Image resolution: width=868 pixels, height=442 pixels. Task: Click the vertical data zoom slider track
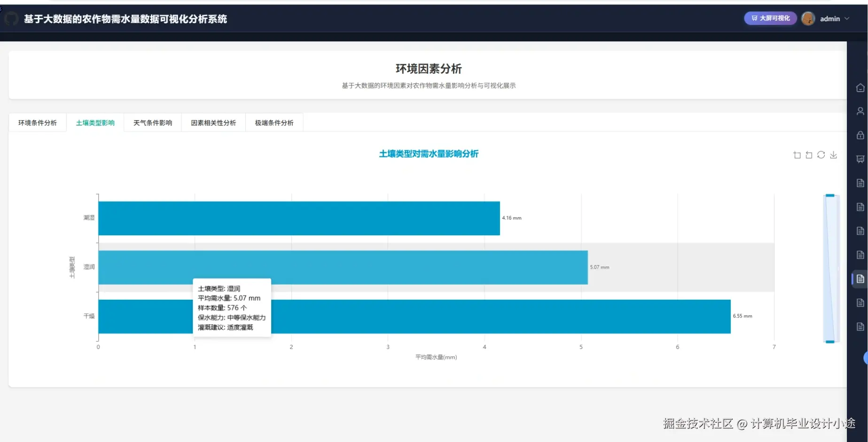(830, 269)
